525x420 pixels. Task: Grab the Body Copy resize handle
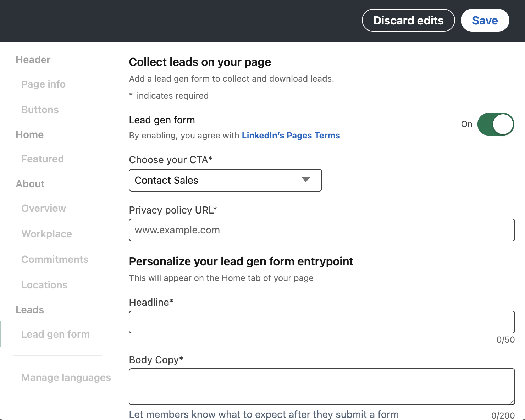click(x=512, y=402)
